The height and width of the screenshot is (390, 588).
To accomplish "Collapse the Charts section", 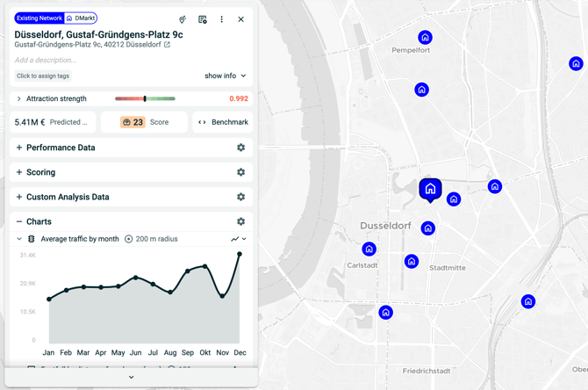I will pos(19,222).
